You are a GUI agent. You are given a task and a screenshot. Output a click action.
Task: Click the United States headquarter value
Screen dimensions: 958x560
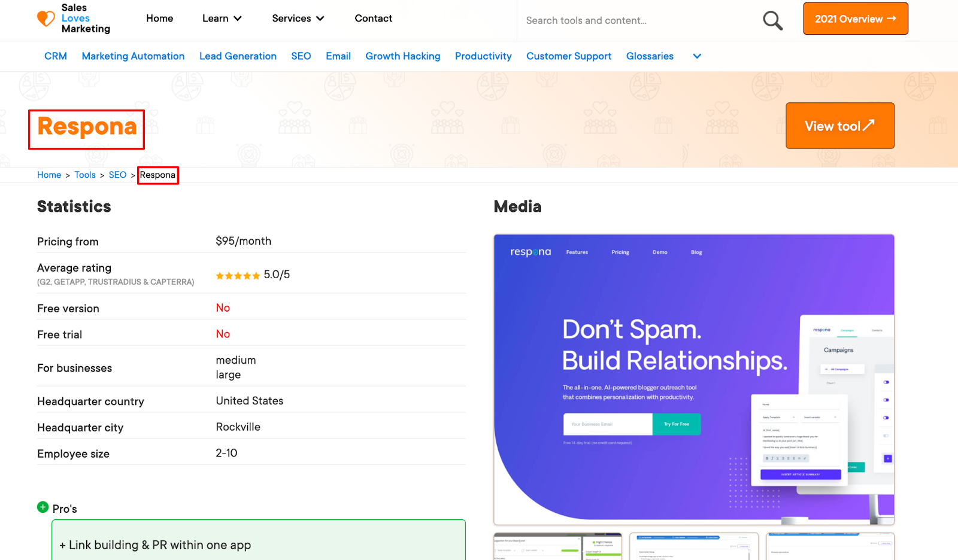coord(250,401)
